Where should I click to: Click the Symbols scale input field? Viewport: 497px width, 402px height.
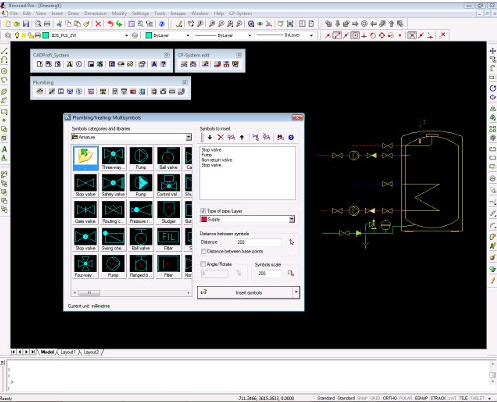(x=268, y=273)
